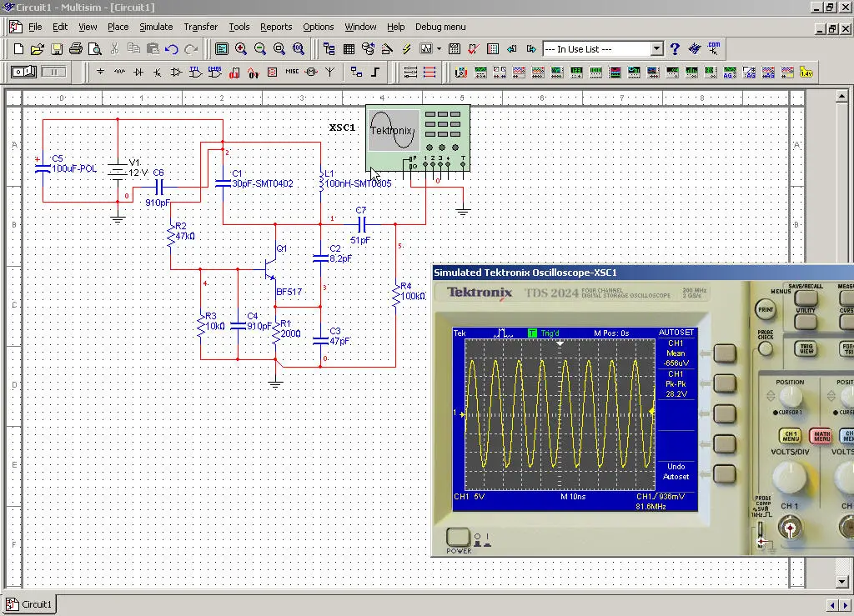The image size is (854, 616).
Task: Click the zoom area magnifier icon
Action: tap(279, 49)
